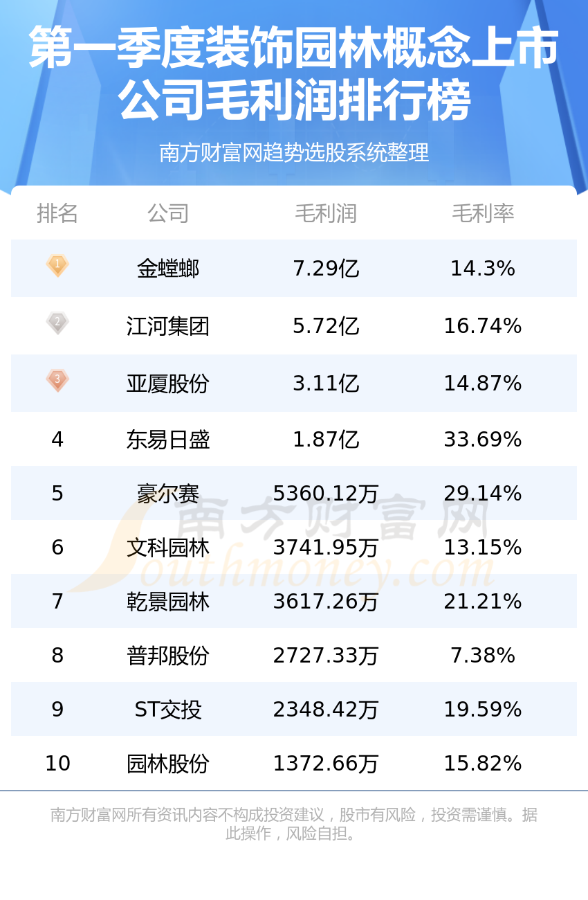Select the 豪尔赛 company name

point(168,494)
